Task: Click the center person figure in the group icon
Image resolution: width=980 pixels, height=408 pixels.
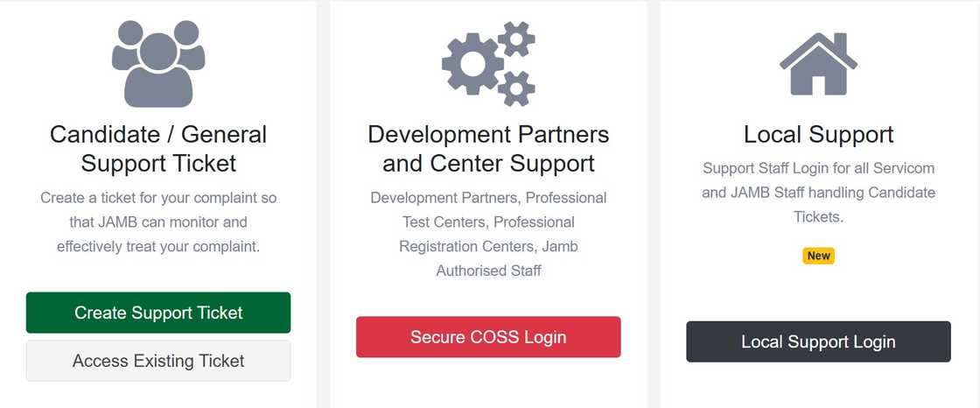Action: pyautogui.click(x=158, y=70)
